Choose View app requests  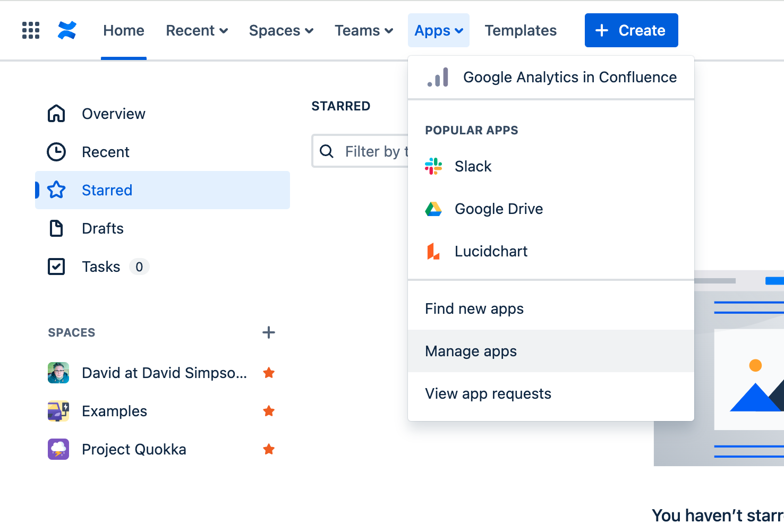[551, 393]
